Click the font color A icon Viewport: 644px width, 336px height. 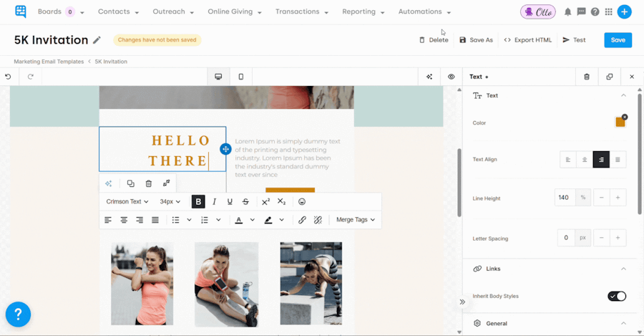pos(238,220)
